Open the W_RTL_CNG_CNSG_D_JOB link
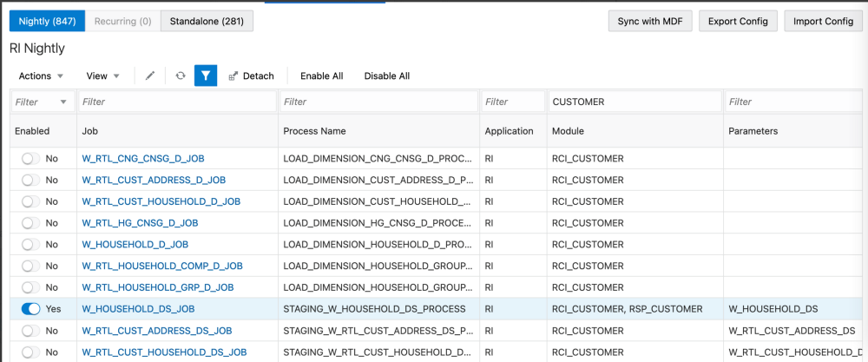 point(143,159)
